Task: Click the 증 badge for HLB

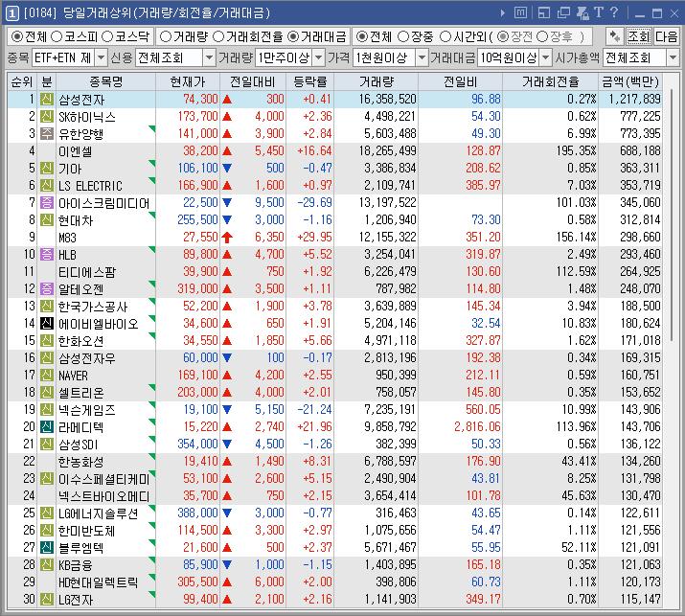Action: (47, 254)
